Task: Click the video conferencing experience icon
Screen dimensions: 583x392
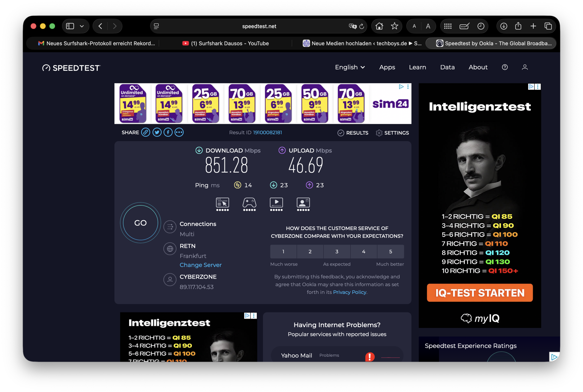Action: [303, 204]
